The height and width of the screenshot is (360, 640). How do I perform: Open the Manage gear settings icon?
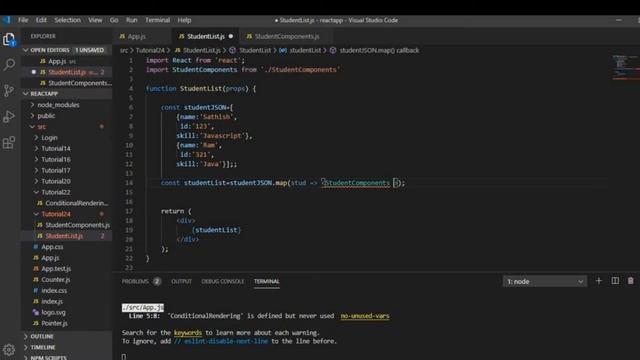(9, 349)
